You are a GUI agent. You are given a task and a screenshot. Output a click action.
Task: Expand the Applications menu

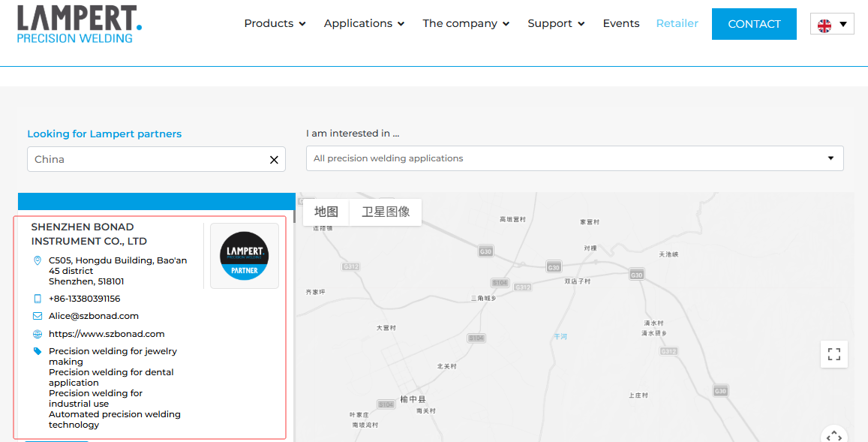(x=364, y=23)
